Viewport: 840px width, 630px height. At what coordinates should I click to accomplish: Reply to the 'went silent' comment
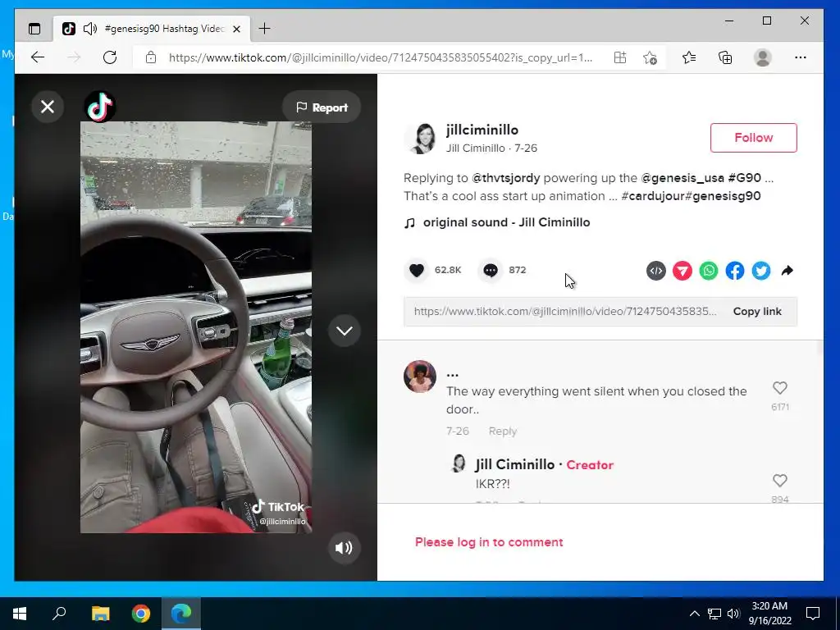[x=503, y=431]
